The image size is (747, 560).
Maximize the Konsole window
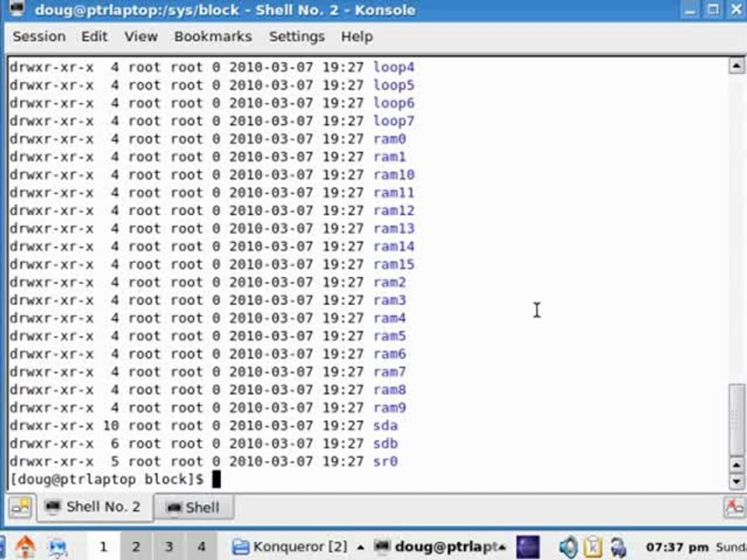point(714,9)
